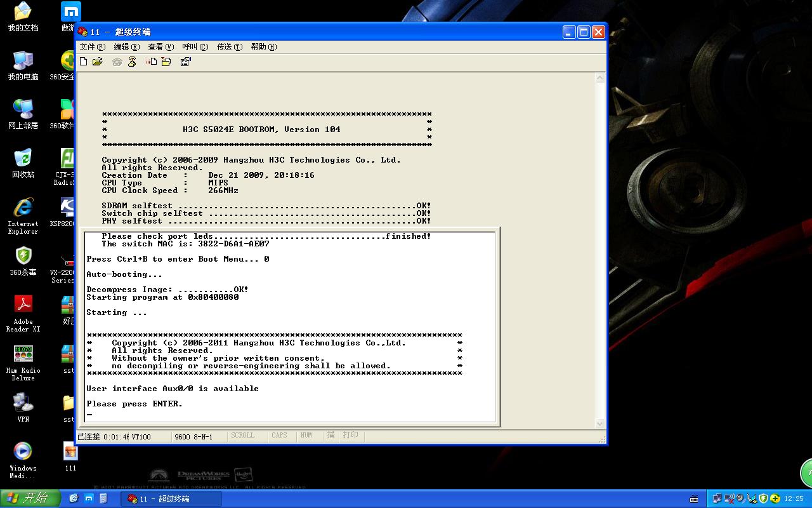Open the 呼叫(C) menu
This screenshot has width=812, height=508.
[x=195, y=47]
